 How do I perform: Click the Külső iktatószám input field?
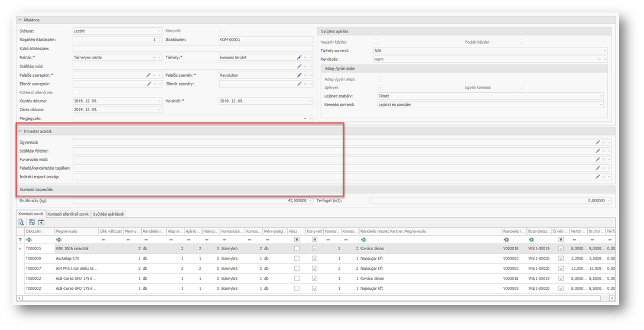click(x=193, y=48)
